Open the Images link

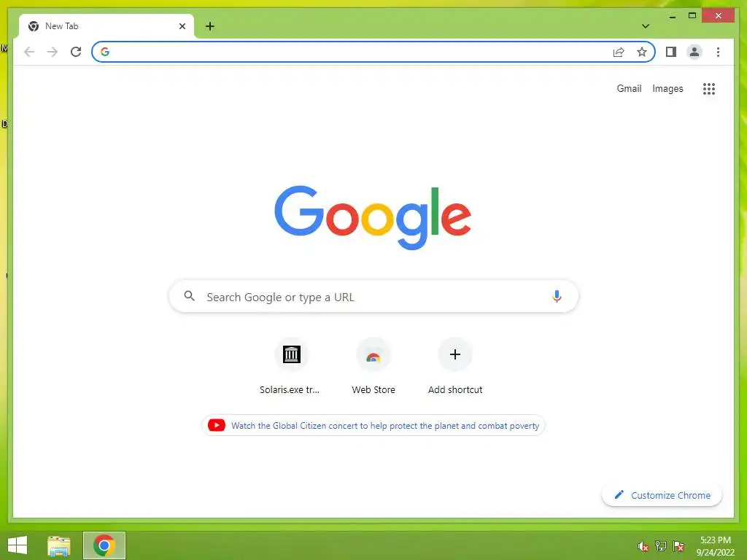coord(667,88)
